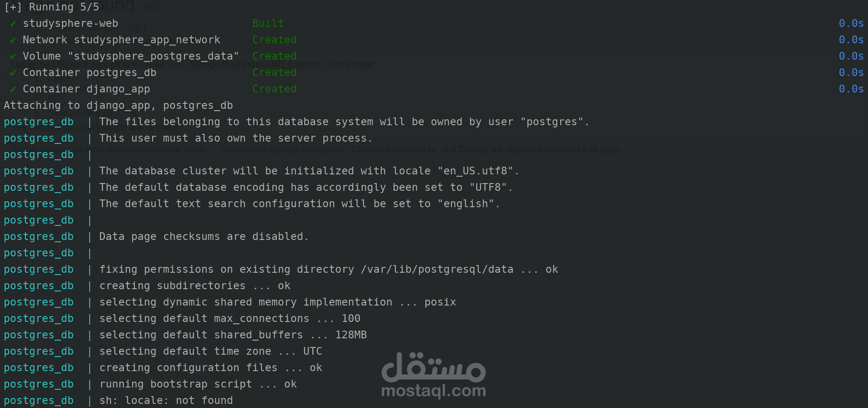Click the Created status for django_app container

click(275, 89)
